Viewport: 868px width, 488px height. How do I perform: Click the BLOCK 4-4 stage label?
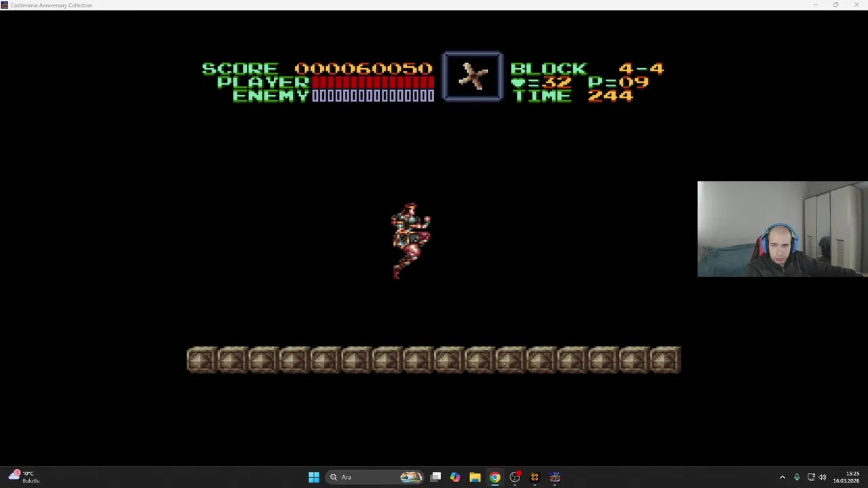tap(587, 68)
